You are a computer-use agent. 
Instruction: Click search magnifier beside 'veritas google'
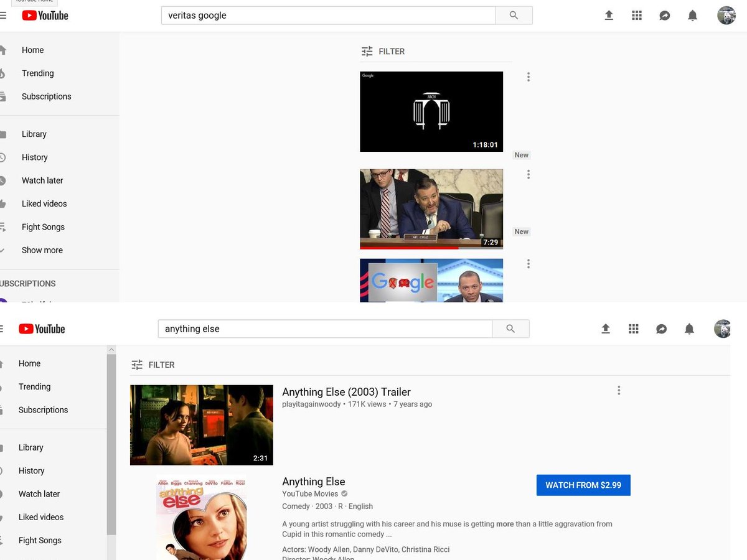click(514, 16)
